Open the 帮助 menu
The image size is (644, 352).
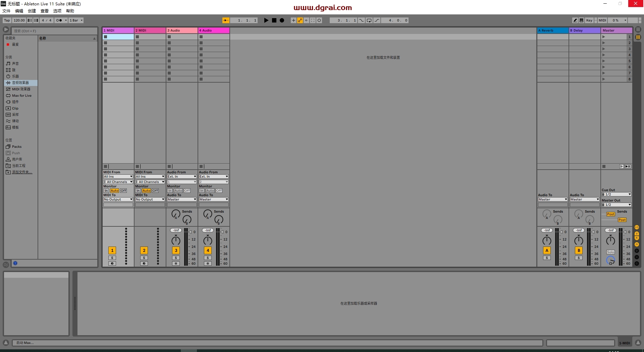(x=70, y=11)
